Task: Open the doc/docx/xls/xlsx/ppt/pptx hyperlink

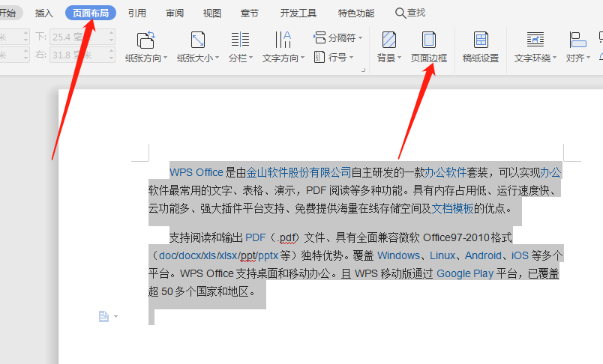Action: (218, 255)
